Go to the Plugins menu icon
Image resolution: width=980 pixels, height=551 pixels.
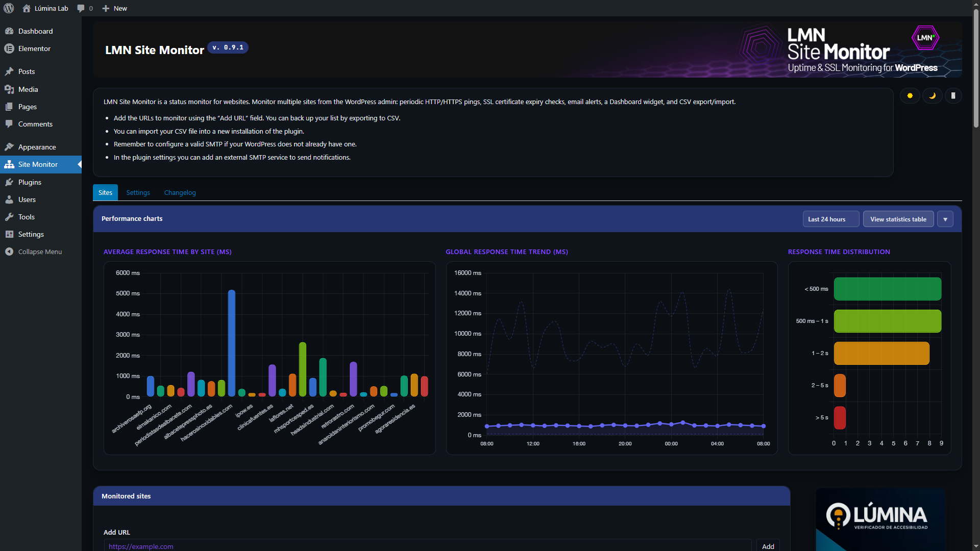(9, 182)
